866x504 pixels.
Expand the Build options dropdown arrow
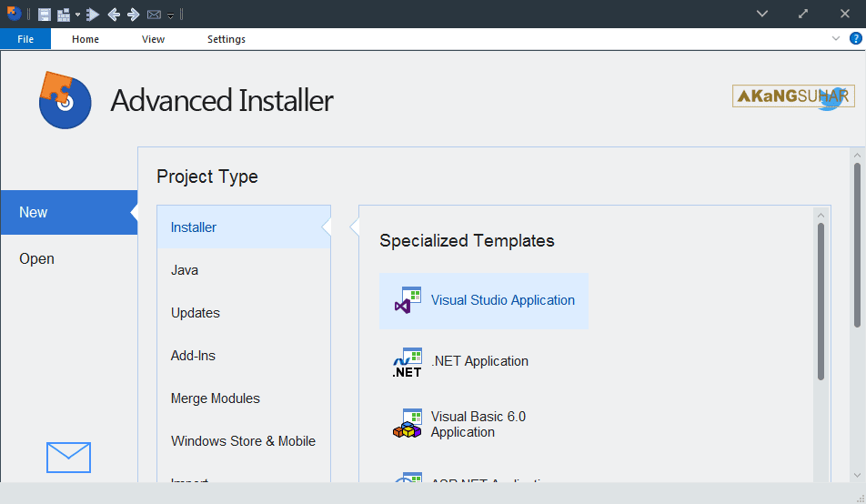77,15
